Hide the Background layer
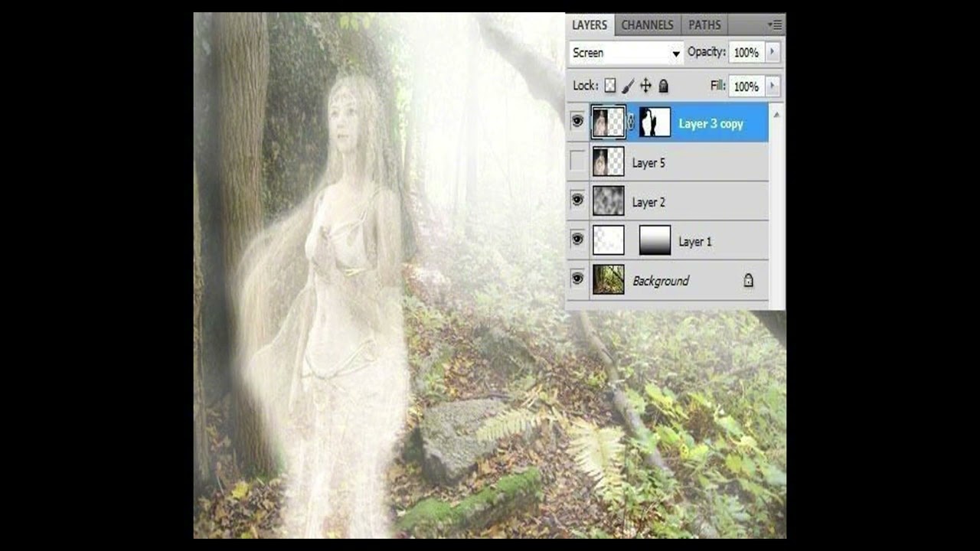Image resolution: width=980 pixels, height=551 pixels. click(x=577, y=279)
